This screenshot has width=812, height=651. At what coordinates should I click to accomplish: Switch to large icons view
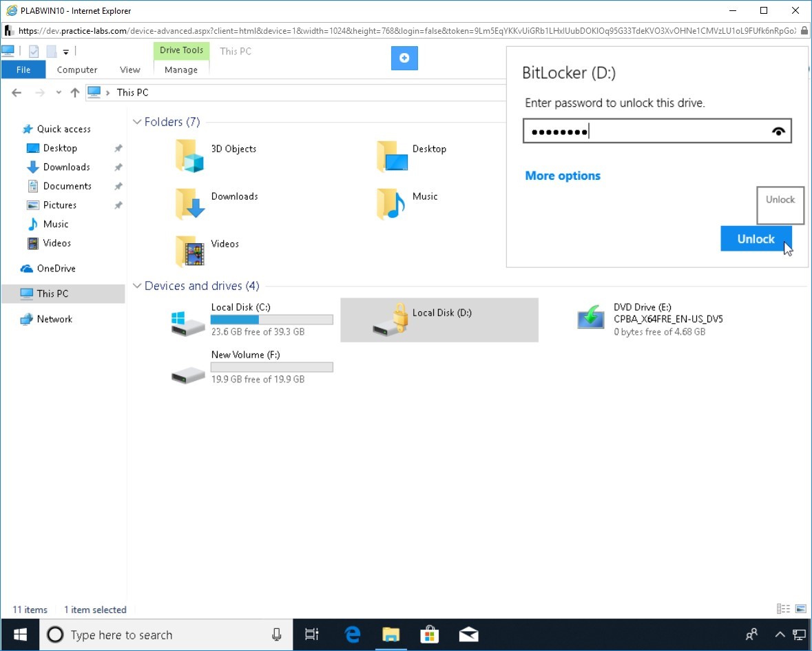[800, 609]
